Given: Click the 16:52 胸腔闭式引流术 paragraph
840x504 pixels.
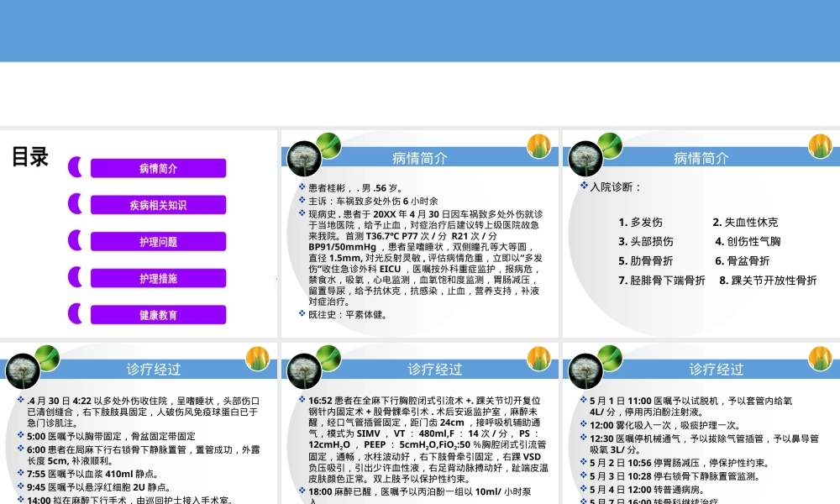Looking at the screenshot, I should point(428,439).
